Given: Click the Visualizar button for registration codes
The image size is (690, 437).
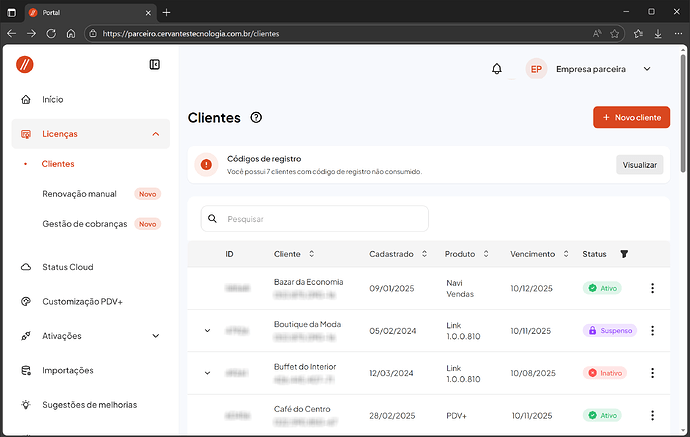Looking at the screenshot, I should click(x=639, y=165).
